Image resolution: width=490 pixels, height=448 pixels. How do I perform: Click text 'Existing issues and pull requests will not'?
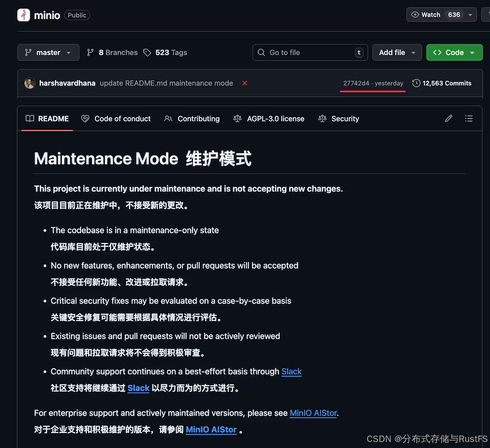(126, 336)
